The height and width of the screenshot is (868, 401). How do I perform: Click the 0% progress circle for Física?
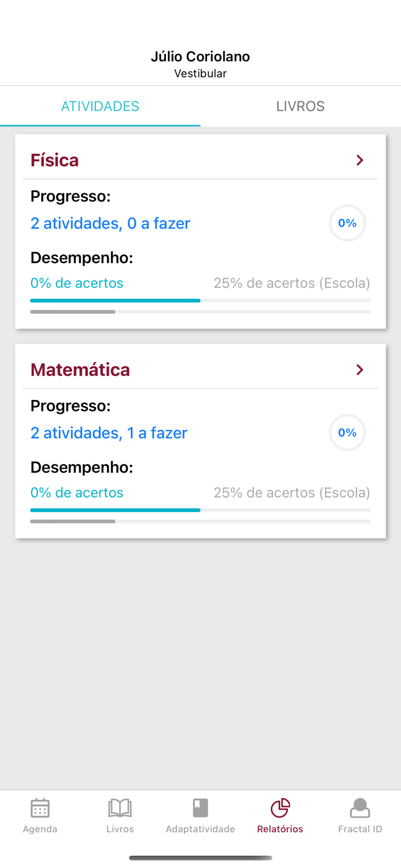(x=347, y=223)
